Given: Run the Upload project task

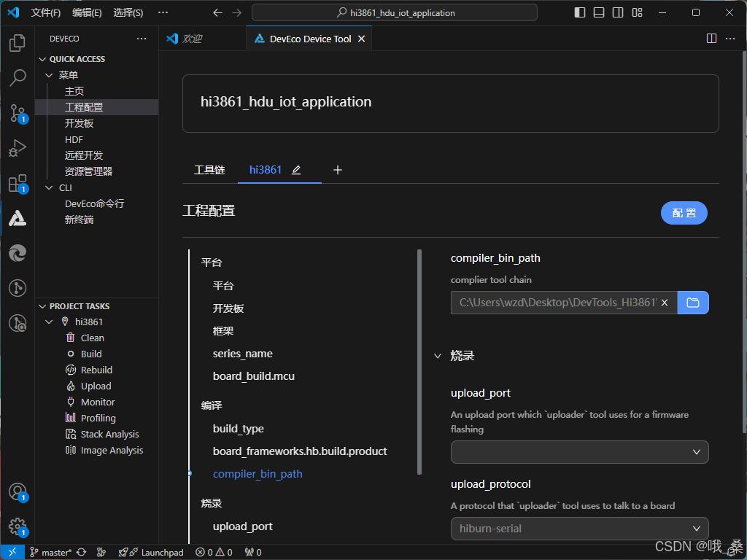Looking at the screenshot, I should point(96,386).
